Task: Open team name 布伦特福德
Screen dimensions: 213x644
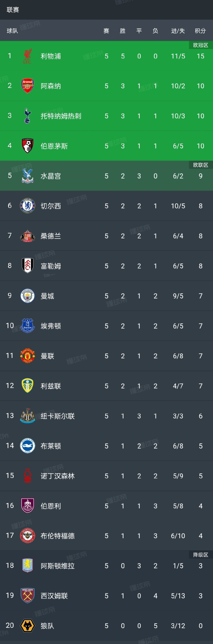Action: click(x=57, y=536)
